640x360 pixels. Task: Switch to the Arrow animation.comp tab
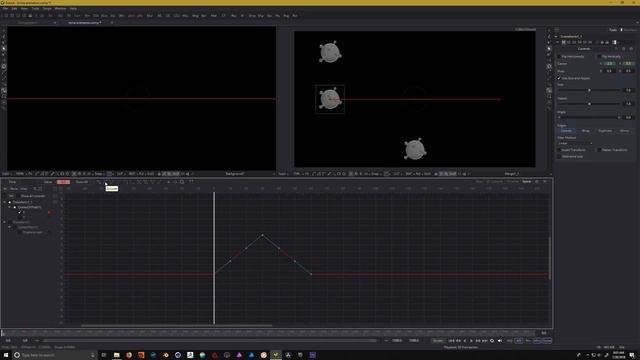pos(84,23)
